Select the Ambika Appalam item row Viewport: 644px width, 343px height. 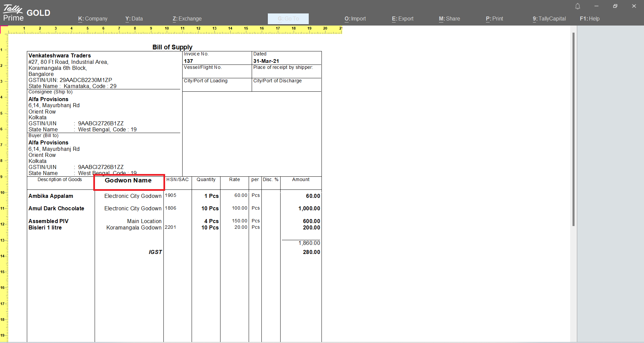click(51, 196)
